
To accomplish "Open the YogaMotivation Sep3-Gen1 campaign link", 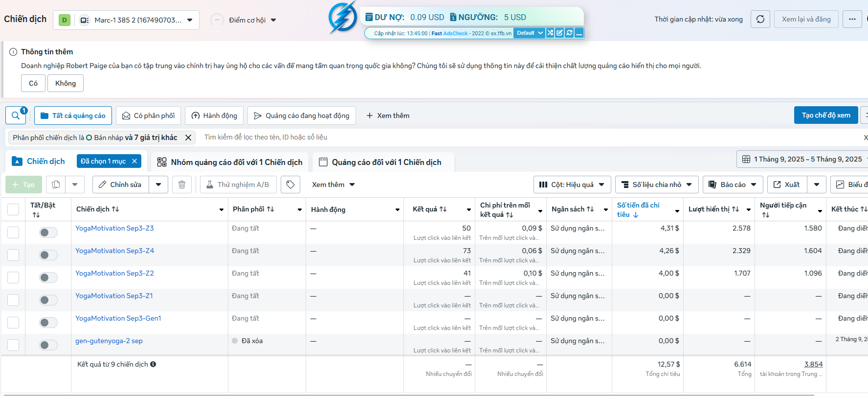I will (x=118, y=318).
